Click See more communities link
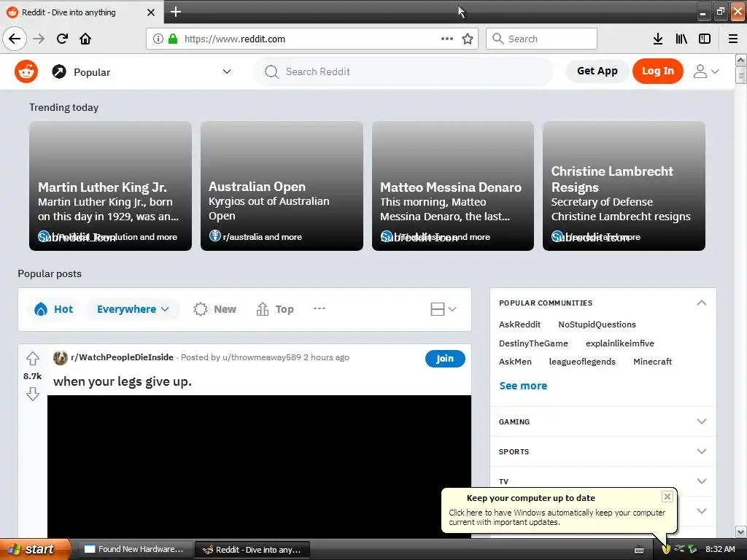The height and width of the screenshot is (560, 747). (x=523, y=386)
